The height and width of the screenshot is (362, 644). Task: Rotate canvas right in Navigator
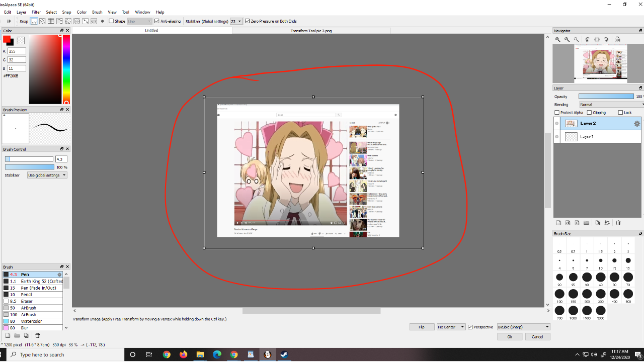coord(606,39)
